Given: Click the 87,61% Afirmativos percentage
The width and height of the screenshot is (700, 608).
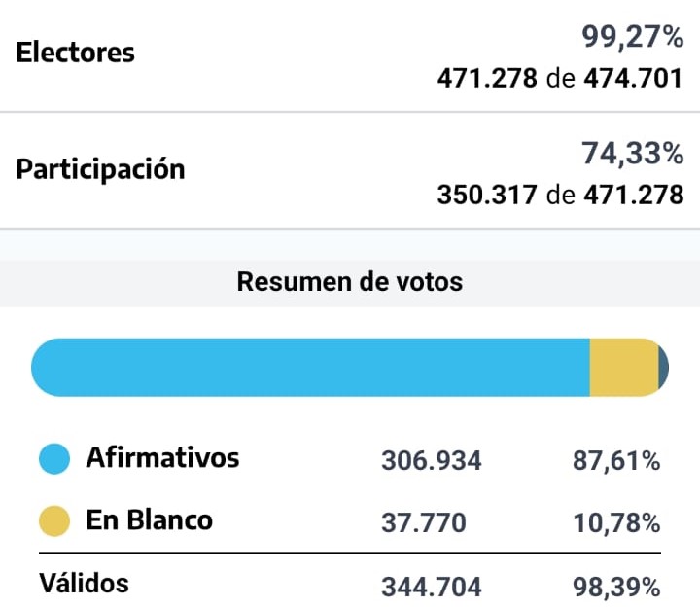Looking at the screenshot, I should [615, 460].
